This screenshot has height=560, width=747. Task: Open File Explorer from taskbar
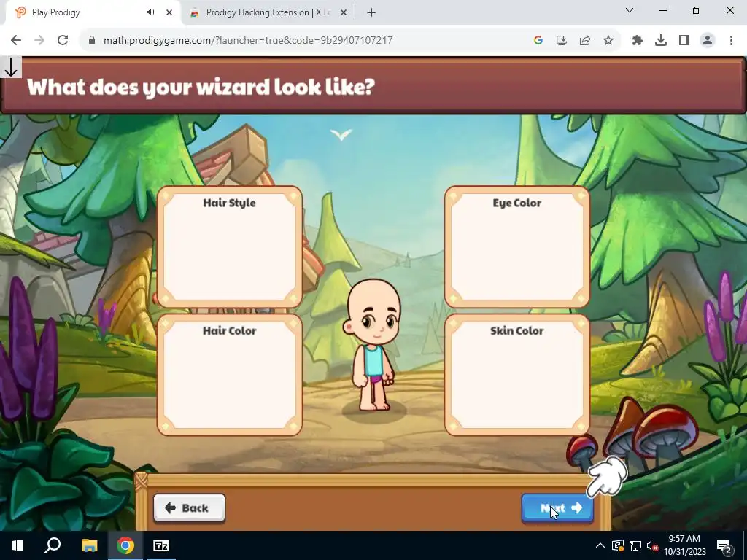(89, 545)
